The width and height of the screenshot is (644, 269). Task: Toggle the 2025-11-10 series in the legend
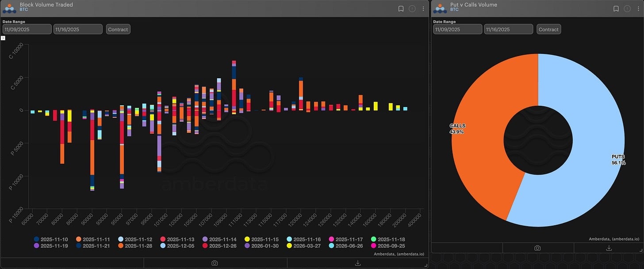51,239
